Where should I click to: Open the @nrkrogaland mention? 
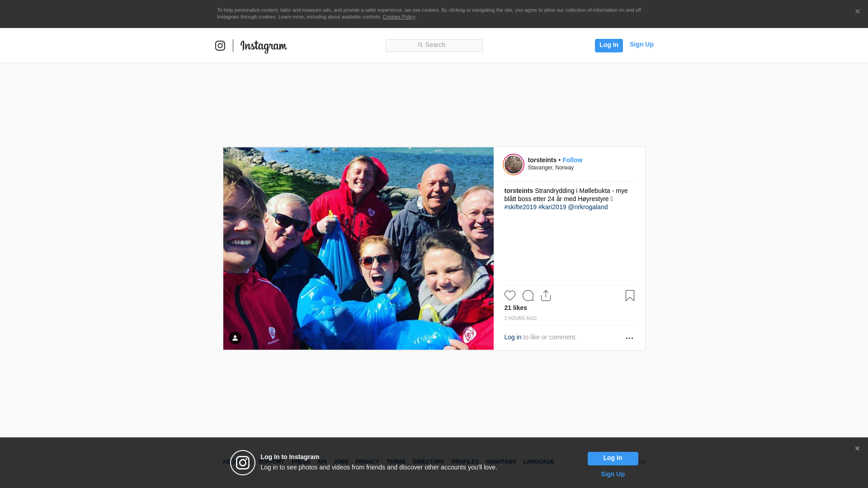click(x=588, y=207)
